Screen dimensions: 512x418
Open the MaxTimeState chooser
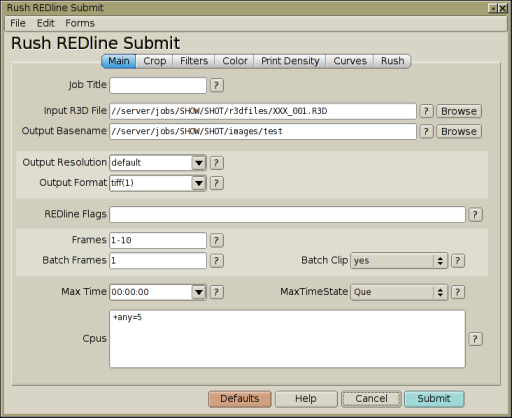click(x=399, y=292)
